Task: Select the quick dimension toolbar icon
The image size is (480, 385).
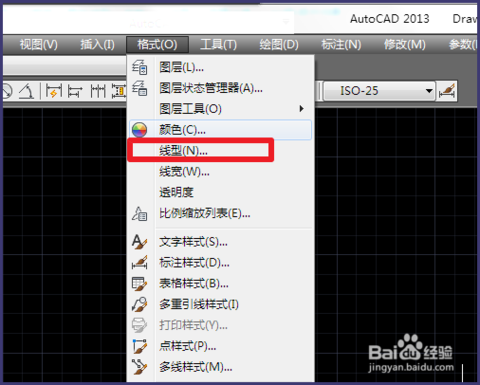Action: 53,91
